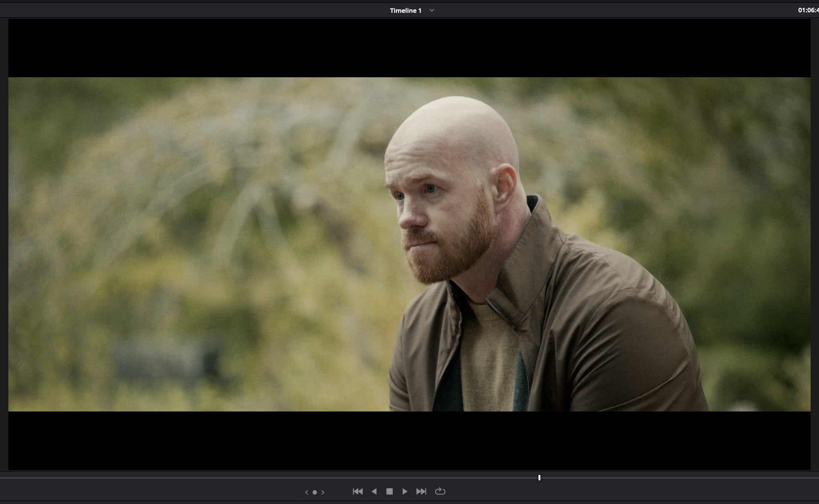Play the clip in reverse
The image size is (819, 504).
(x=374, y=491)
